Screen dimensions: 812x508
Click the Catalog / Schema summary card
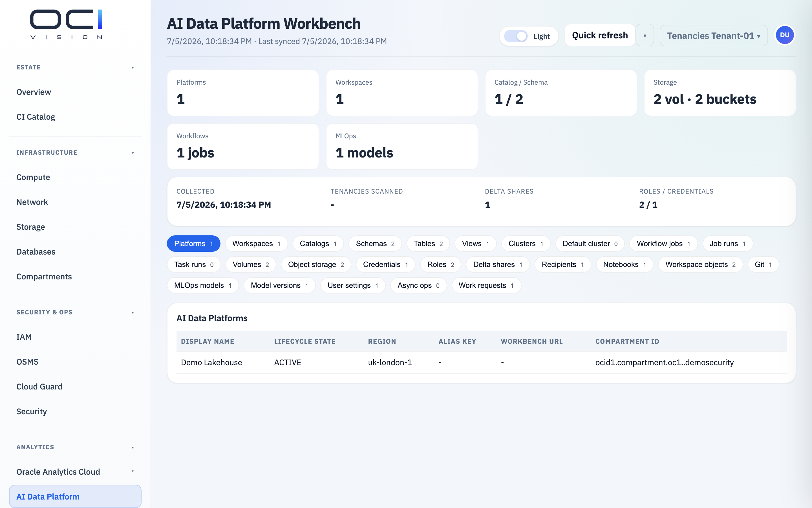pos(561,93)
